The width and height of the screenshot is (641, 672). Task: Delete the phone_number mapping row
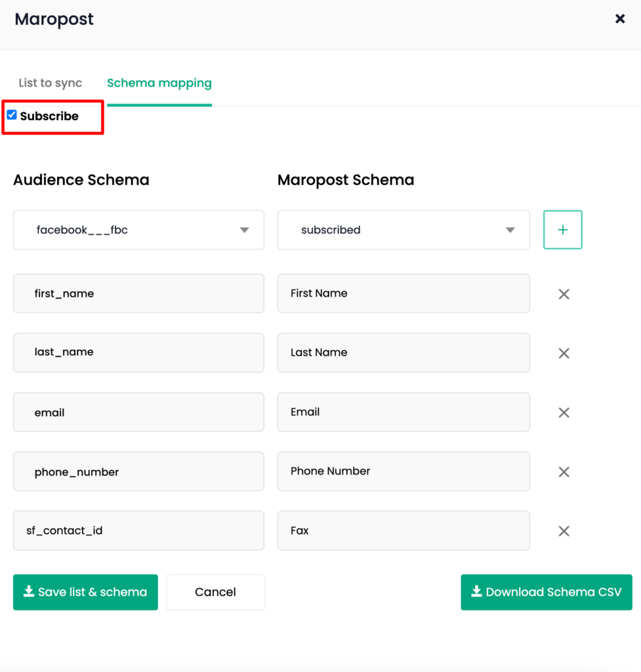[x=564, y=472]
